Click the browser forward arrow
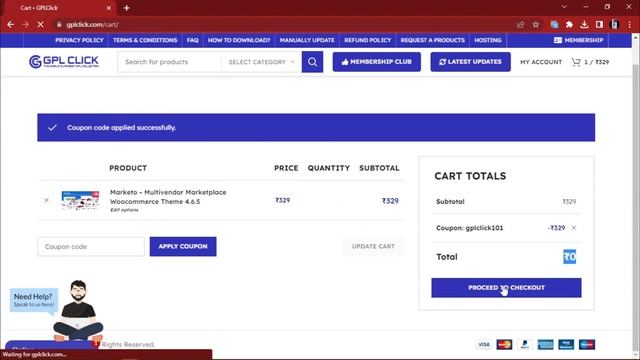This screenshot has width=640, height=360. [x=25, y=24]
